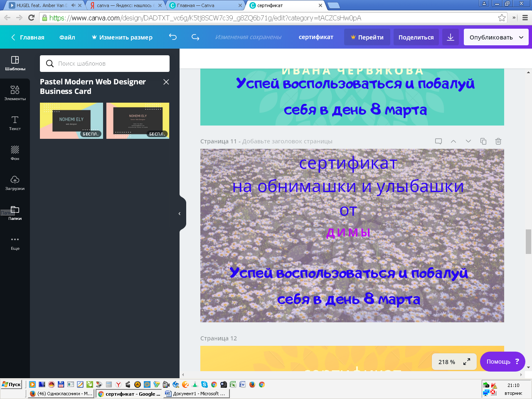Open the Folders panel icon
This screenshot has width=532, height=399.
pos(15,213)
